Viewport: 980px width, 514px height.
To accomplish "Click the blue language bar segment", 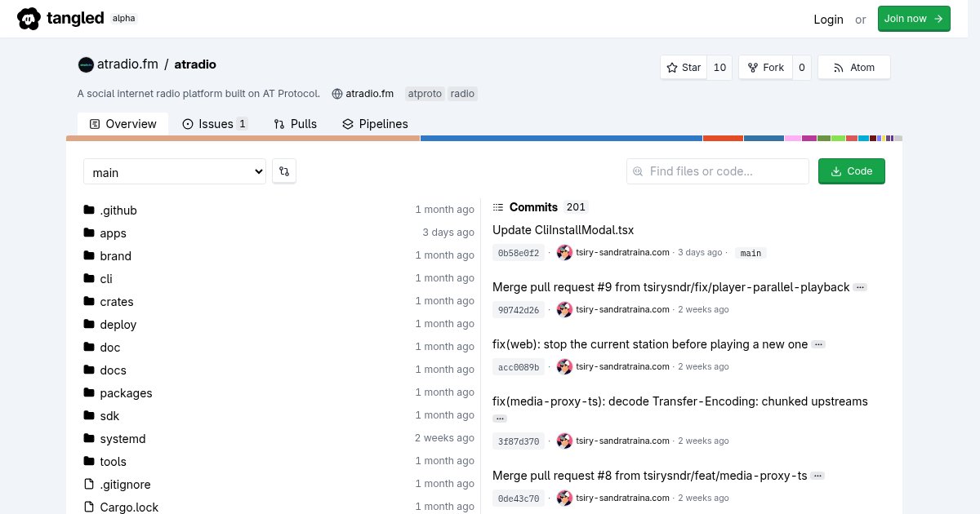I will (x=561, y=139).
